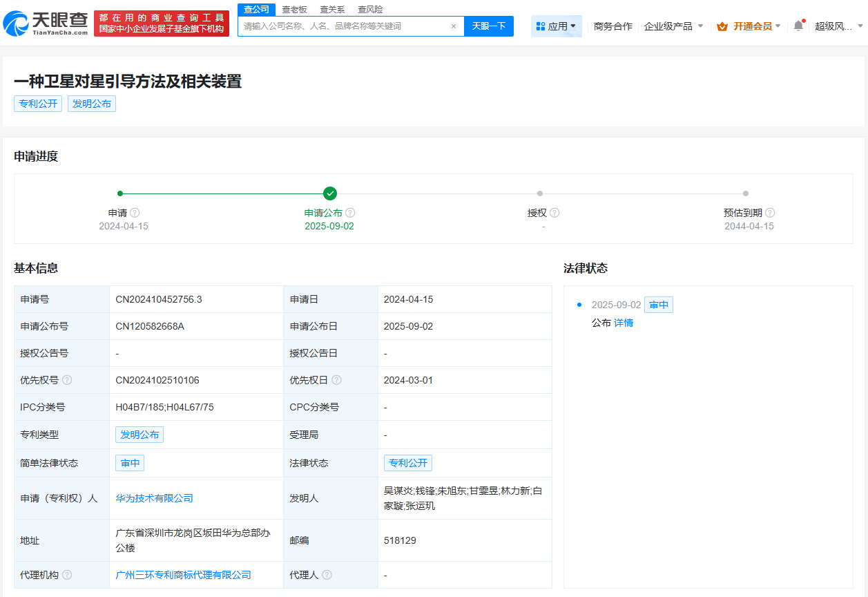Viewport: 868px width, 597px height.
Task: Open the 华为技术有限公司 company link
Action: (154, 497)
